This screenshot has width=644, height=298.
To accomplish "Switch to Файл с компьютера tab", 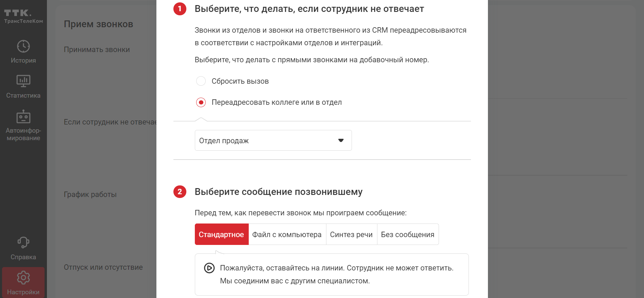I will (287, 234).
